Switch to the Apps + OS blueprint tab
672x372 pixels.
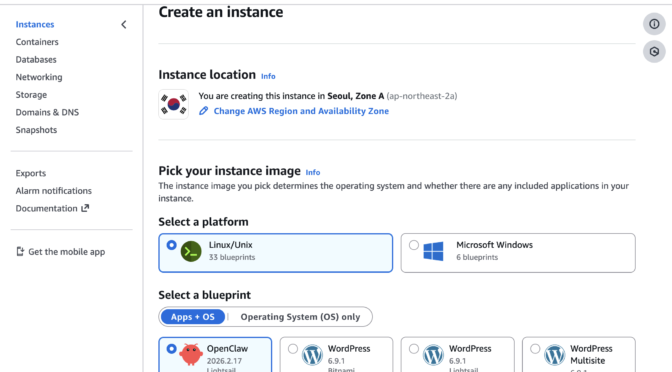tap(192, 317)
